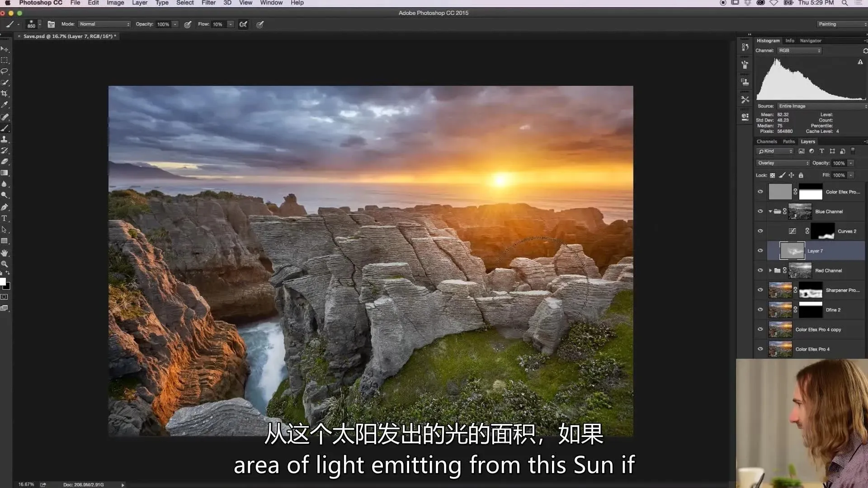Click the foreground color swatch
The height and width of the screenshot is (488, 868).
(3, 282)
